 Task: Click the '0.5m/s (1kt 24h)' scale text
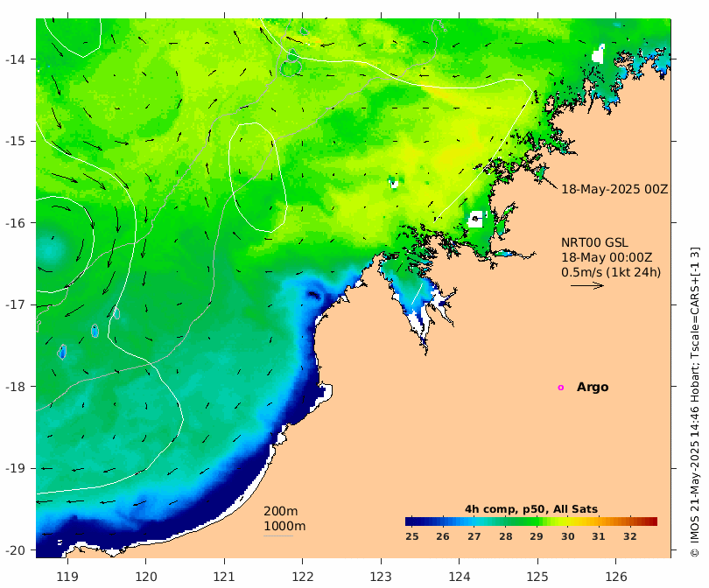(x=611, y=272)
